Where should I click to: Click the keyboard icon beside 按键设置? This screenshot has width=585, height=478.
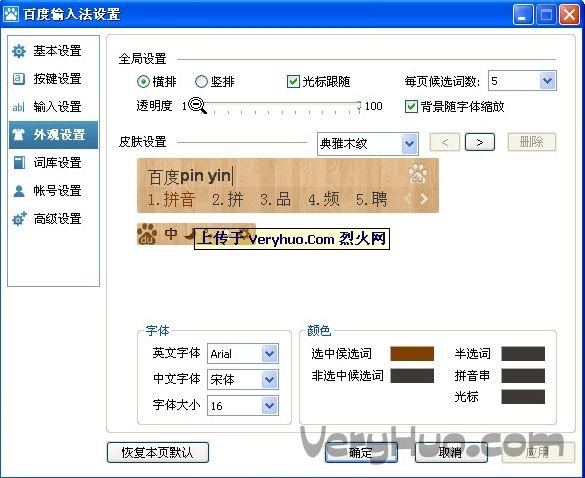(19, 79)
